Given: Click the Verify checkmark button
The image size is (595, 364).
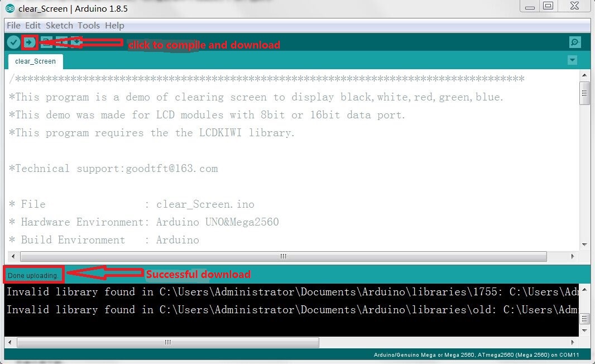Looking at the screenshot, I should click(13, 42).
